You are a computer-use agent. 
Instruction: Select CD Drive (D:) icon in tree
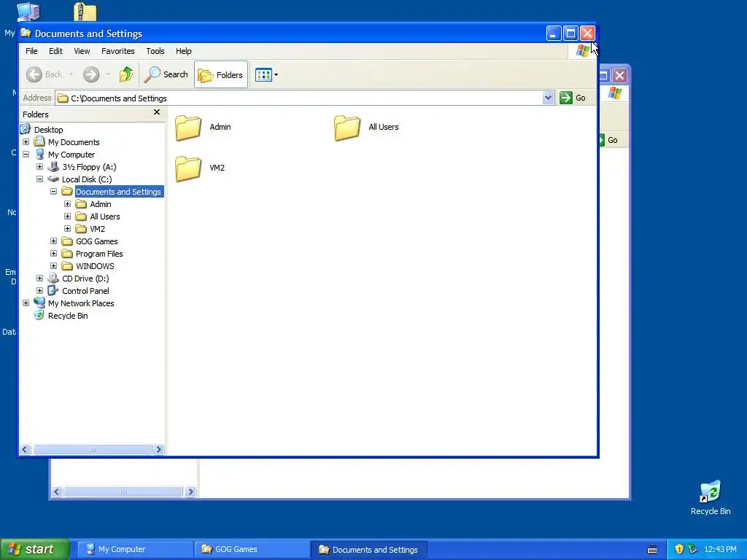pyautogui.click(x=53, y=278)
